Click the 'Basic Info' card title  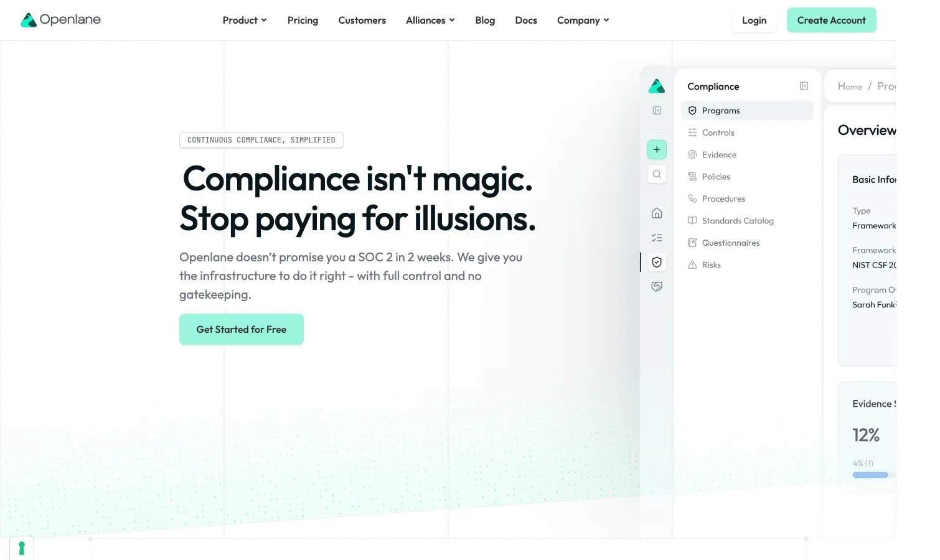point(874,180)
